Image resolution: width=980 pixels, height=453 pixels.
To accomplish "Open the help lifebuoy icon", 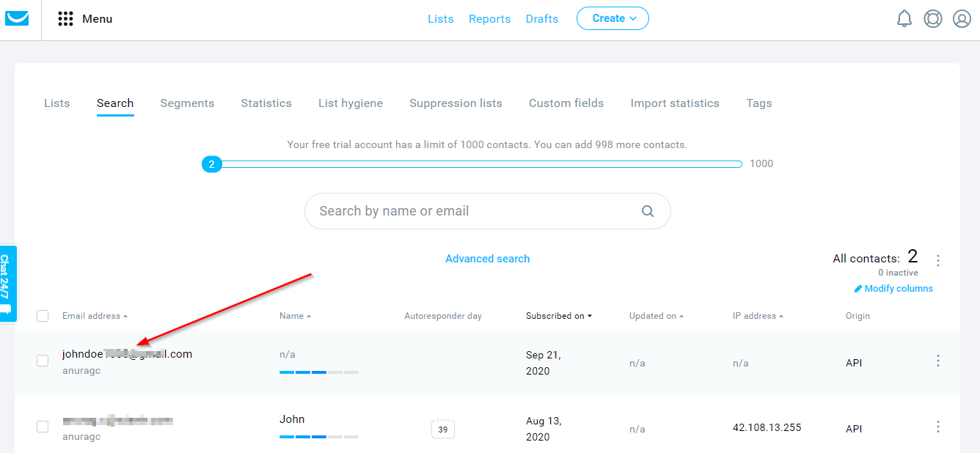I will [933, 19].
